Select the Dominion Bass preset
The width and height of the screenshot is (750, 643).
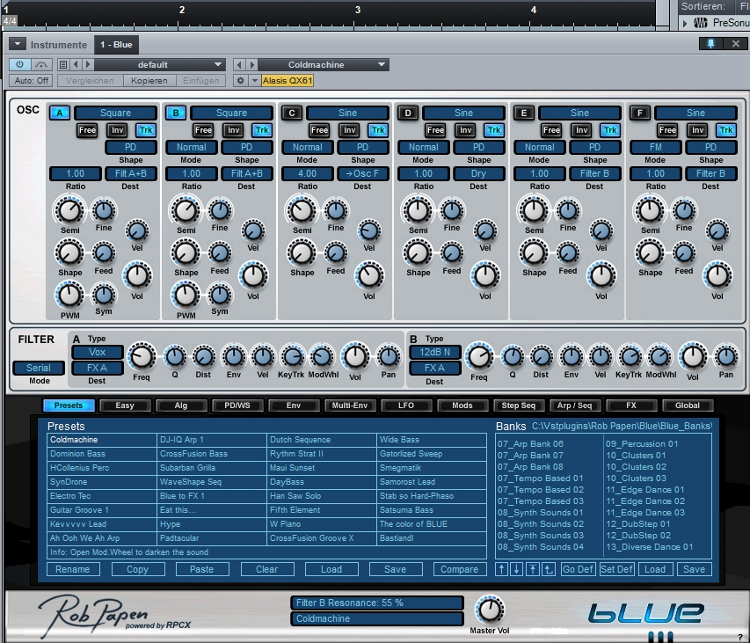point(101,454)
